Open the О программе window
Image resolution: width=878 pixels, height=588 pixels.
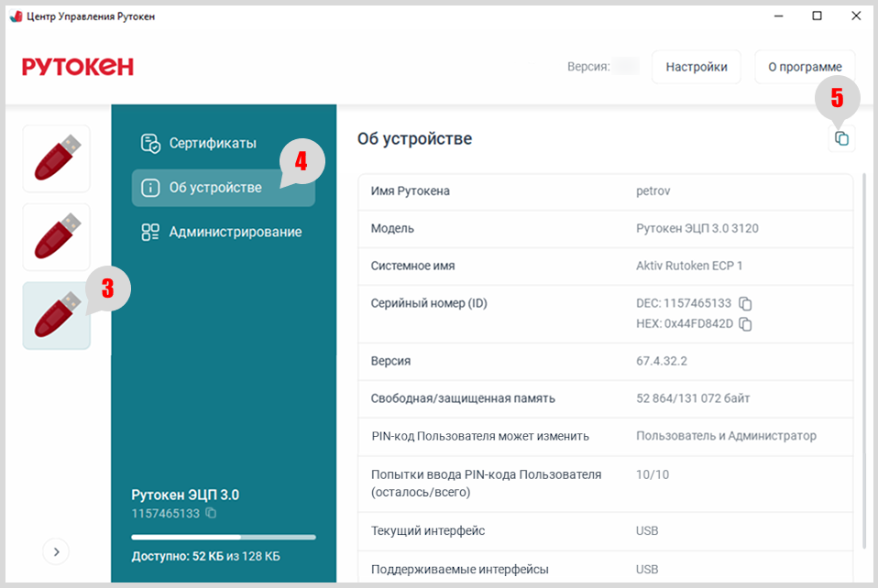[804, 67]
